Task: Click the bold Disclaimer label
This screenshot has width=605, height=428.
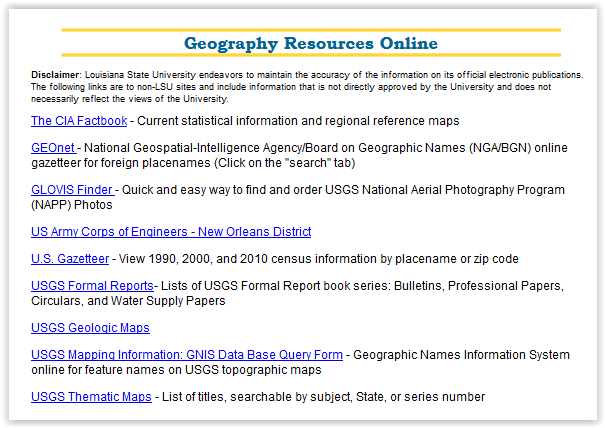Action: coord(56,75)
